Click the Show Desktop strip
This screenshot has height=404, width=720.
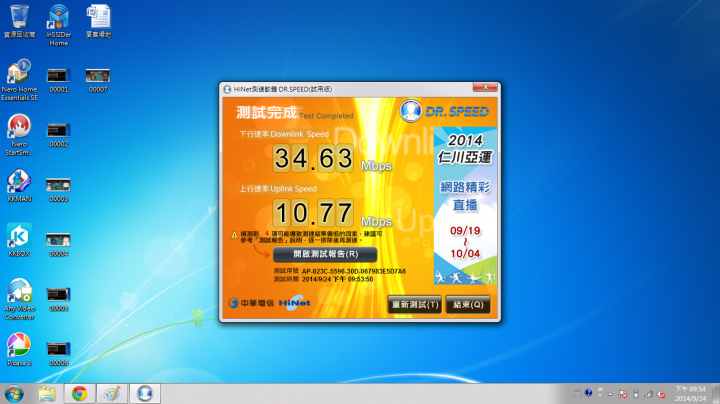coord(716,394)
